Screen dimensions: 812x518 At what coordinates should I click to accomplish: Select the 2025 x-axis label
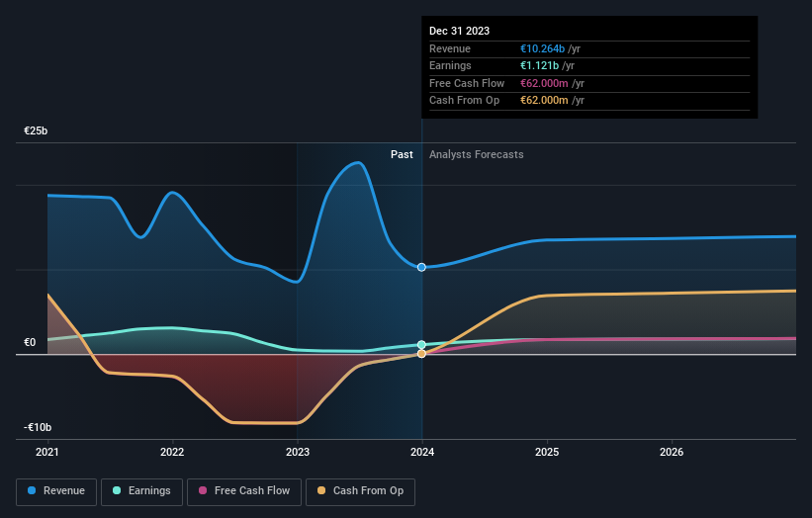547,452
